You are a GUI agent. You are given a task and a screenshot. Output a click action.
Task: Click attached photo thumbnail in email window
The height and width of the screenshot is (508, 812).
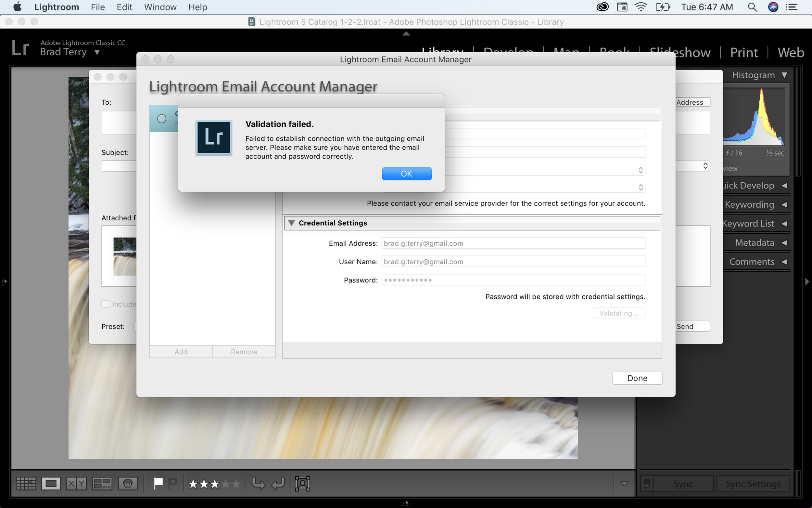point(125,256)
